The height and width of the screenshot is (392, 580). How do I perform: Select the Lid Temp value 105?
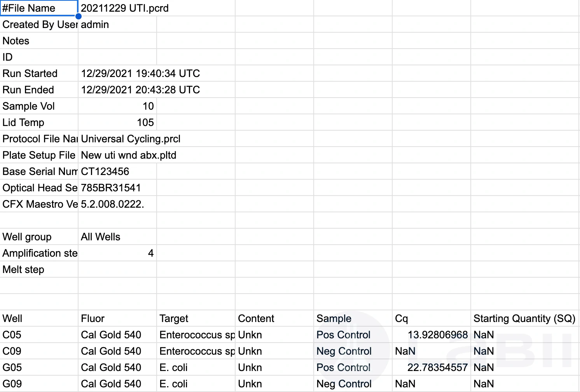[145, 122]
